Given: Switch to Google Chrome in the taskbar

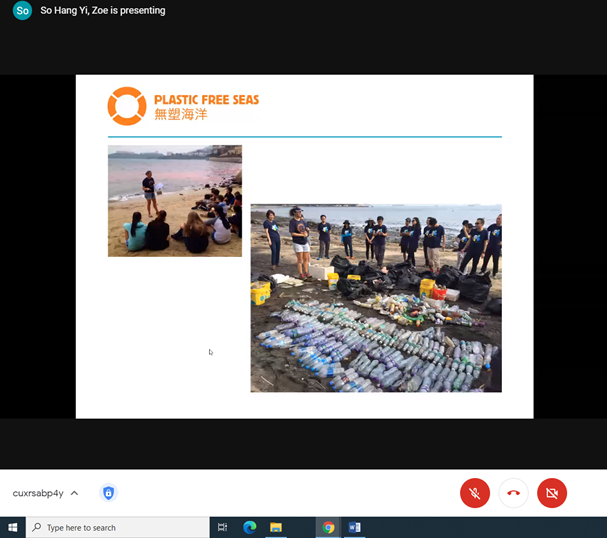Looking at the screenshot, I should [328, 527].
